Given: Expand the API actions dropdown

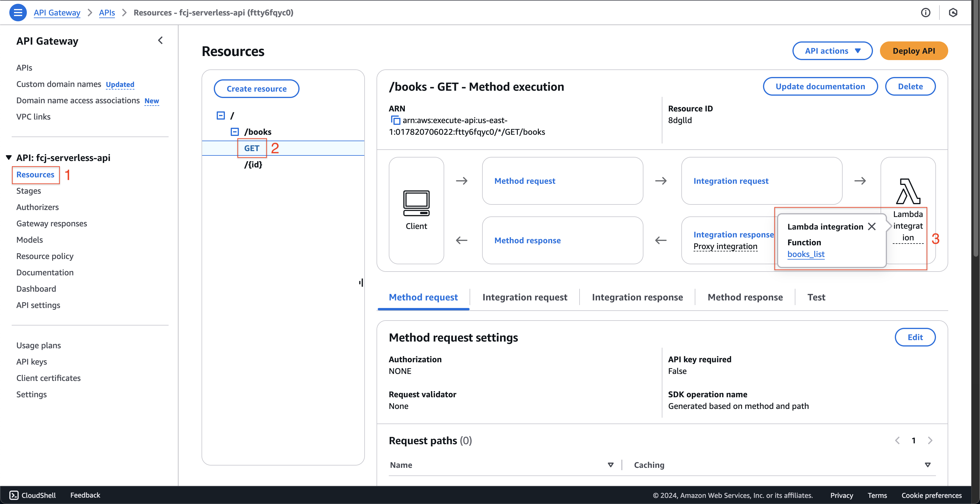Looking at the screenshot, I should 833,50.
